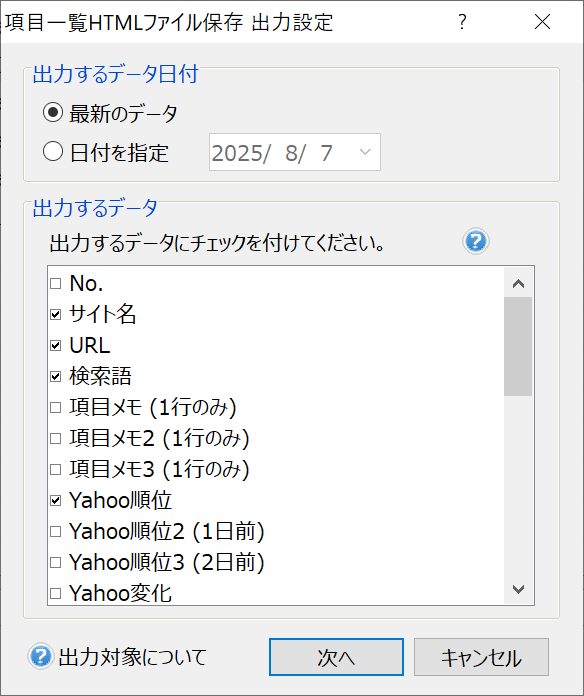
Task: Click the list scrollbar down arrow
Action: click(x=518, y=589)
